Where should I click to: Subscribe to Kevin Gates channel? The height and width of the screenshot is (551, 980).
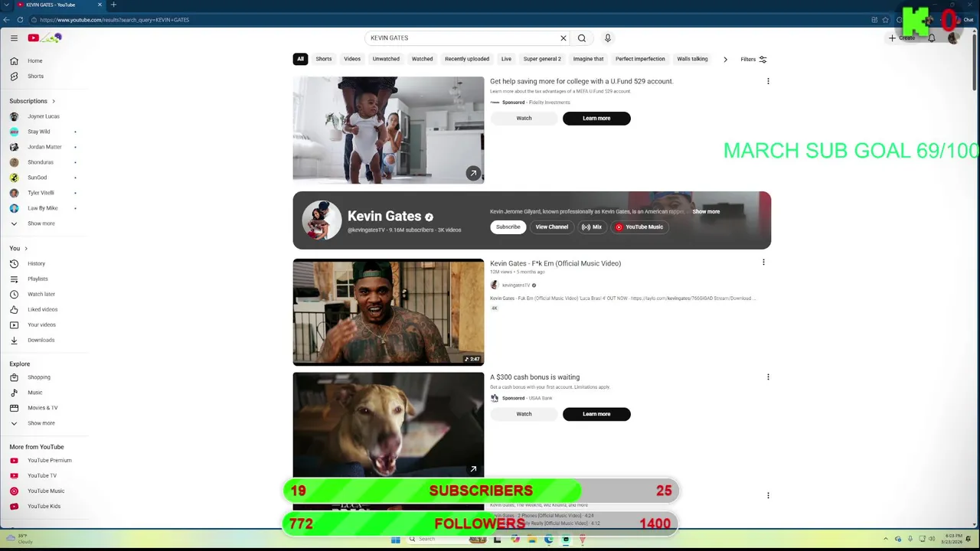(x=508, y=227)
